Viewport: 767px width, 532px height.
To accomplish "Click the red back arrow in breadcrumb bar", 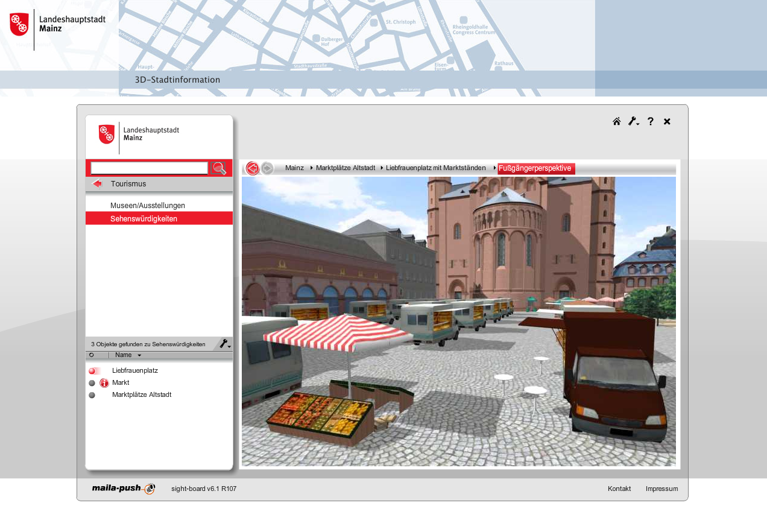I will click(253, 168).
